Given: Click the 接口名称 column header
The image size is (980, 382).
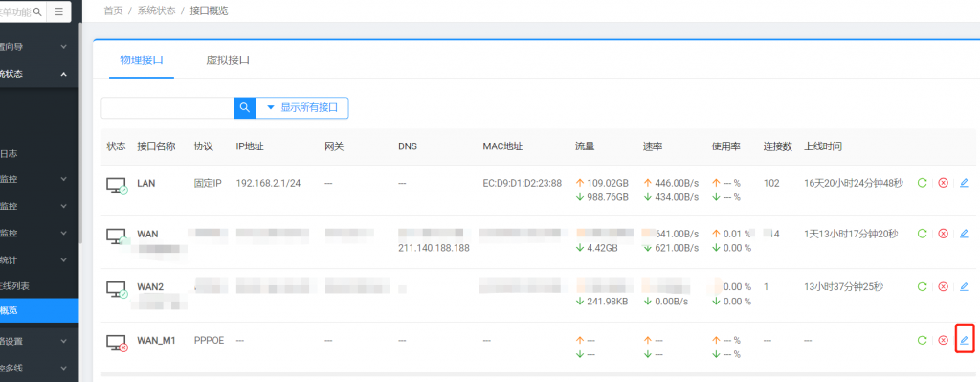Looking at the screenshot, I should click(156, 146).
